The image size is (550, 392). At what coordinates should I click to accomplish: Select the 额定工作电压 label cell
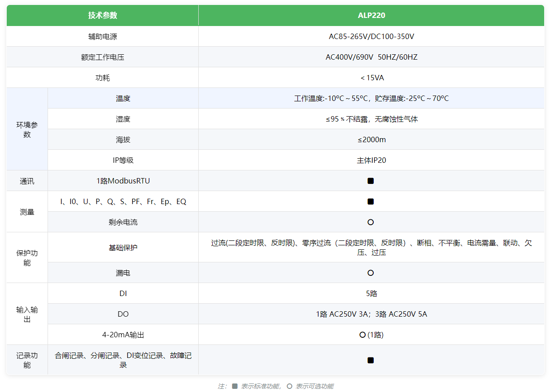click(102, 57)
